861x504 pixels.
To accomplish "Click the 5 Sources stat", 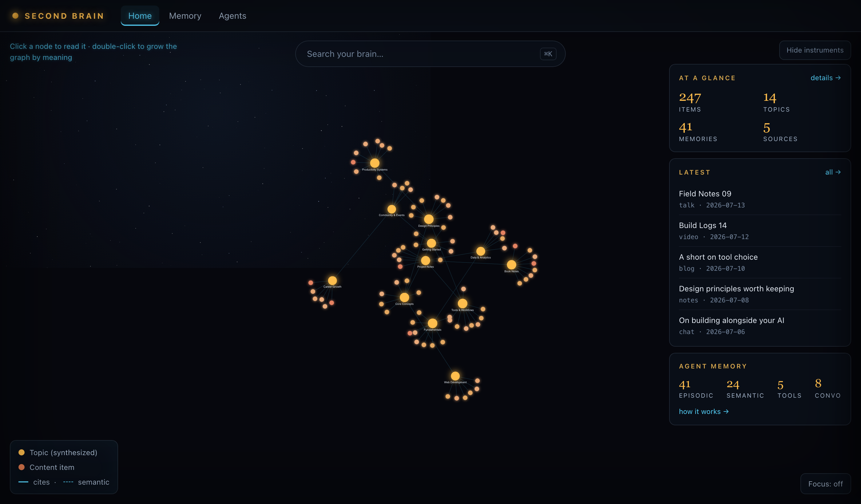I will [x=780, y=132].
